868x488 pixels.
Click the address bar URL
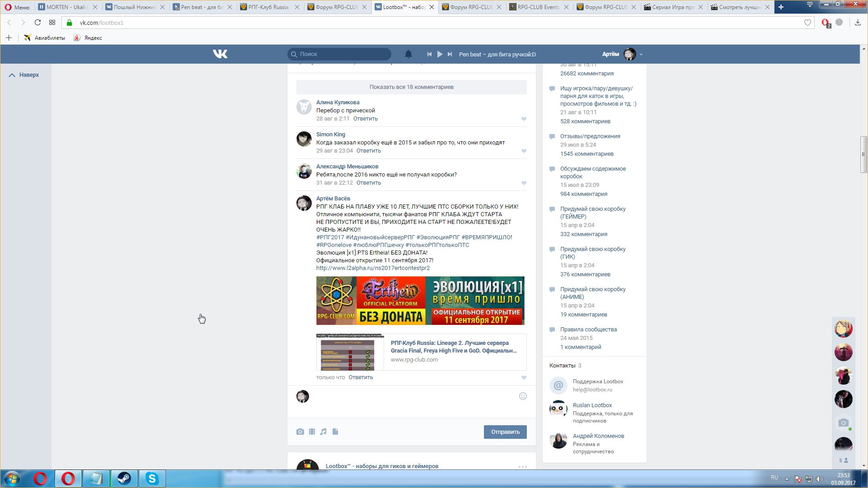click(x=102, y=23)
